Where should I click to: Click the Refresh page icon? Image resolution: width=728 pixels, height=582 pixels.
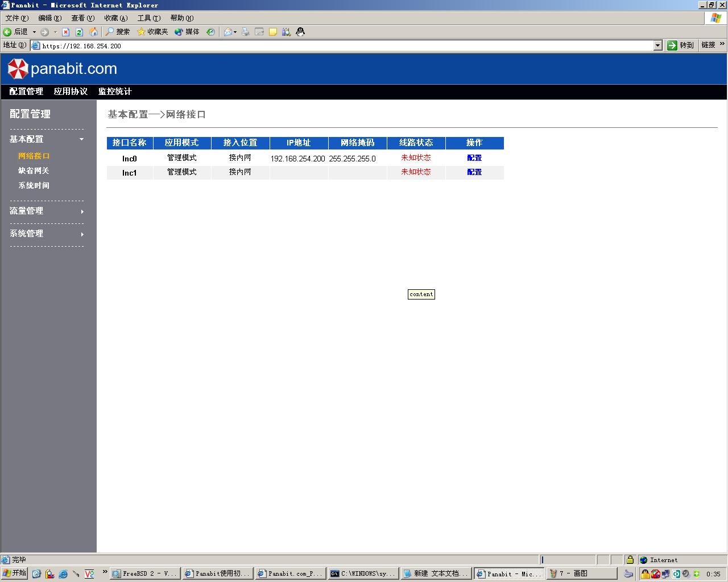click(x=79, y=32)
